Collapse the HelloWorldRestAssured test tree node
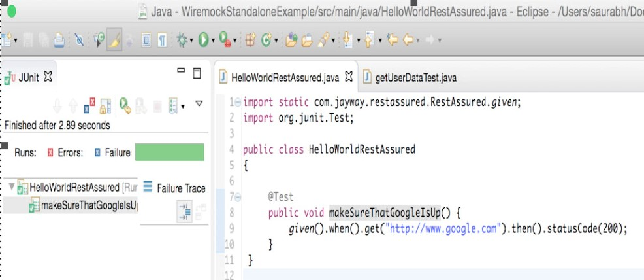Screen dimensions: 644x280 coord(12,186)
